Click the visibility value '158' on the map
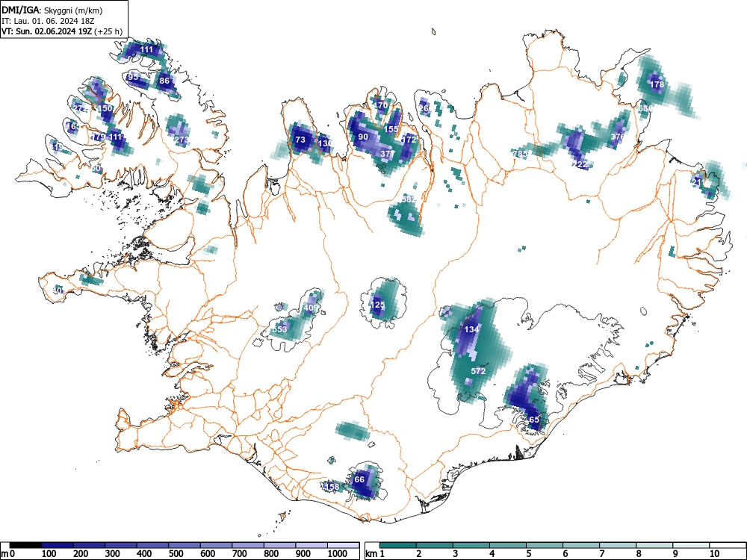This screenshot has height=560, width=747. coord(332,486)
